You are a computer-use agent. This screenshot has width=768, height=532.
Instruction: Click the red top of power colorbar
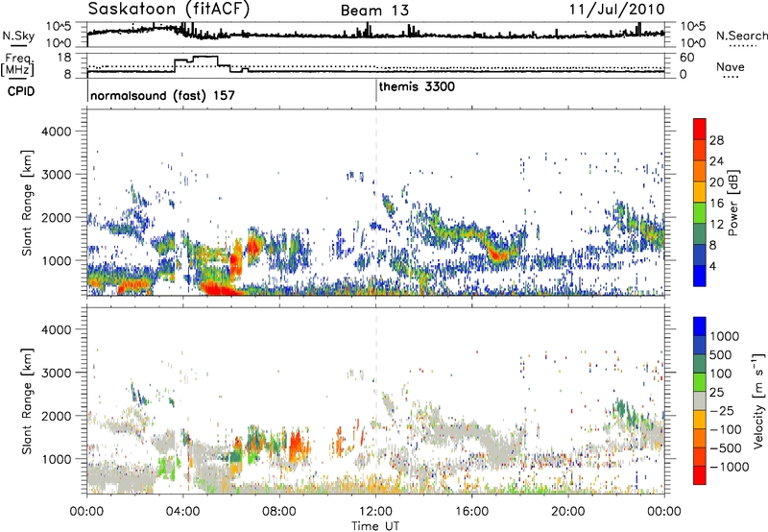point(700,129)
